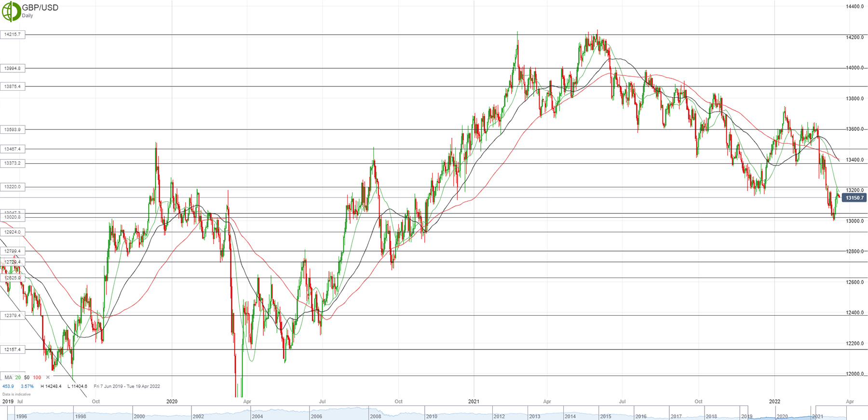This screenshot has height=420, width=868.
Task: Jump to 2000 in the navigator strip
Action: pos(139,417)
